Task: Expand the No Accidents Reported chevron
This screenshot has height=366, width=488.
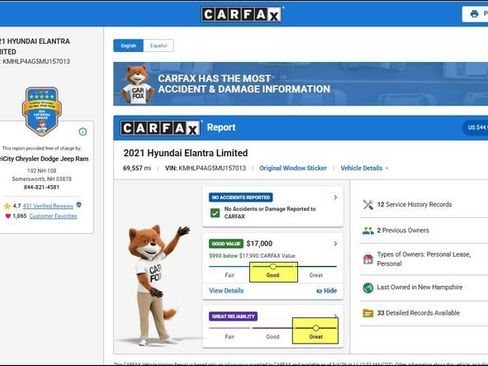Action: (x=335, y=197)
